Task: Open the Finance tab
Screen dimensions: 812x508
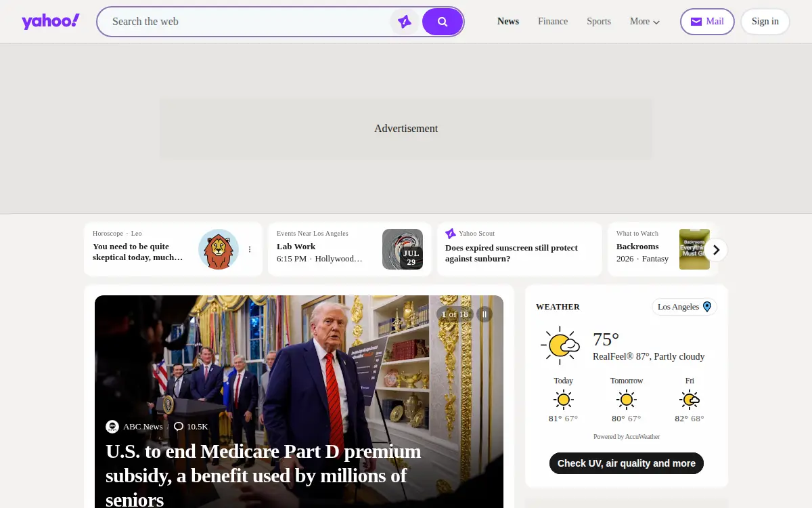Action: click(x=553, y=22)
